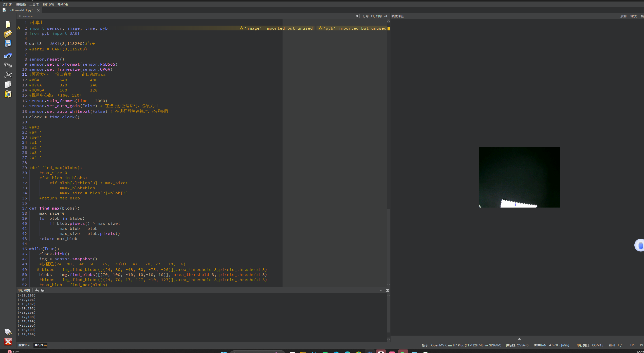Maximize the serial terminal panel
Screen dimensions: 644x353
pos(387,290)
